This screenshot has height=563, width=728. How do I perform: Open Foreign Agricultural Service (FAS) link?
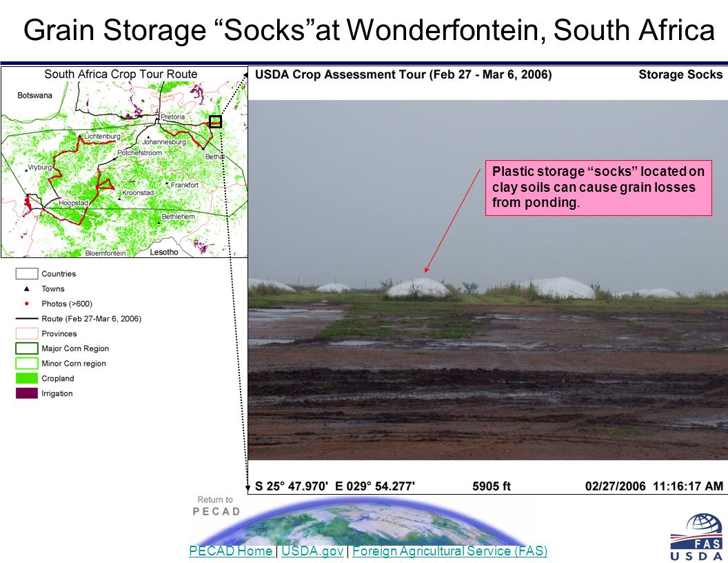[x=450, y=551]
